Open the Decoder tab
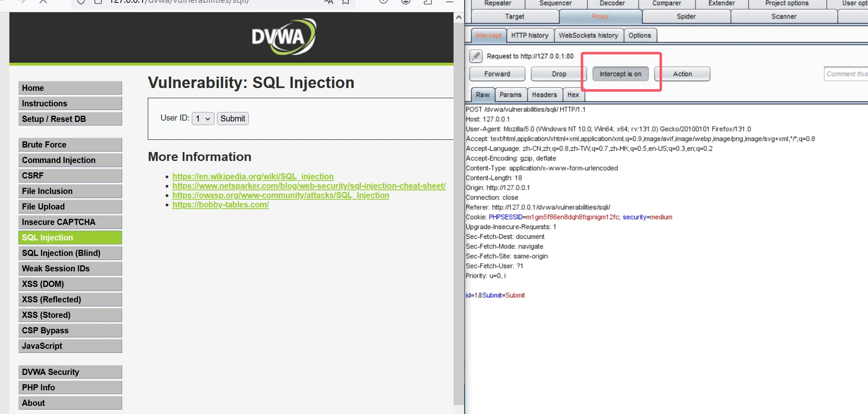The width and height of the screenshot is (868, 414). point(612,4)
